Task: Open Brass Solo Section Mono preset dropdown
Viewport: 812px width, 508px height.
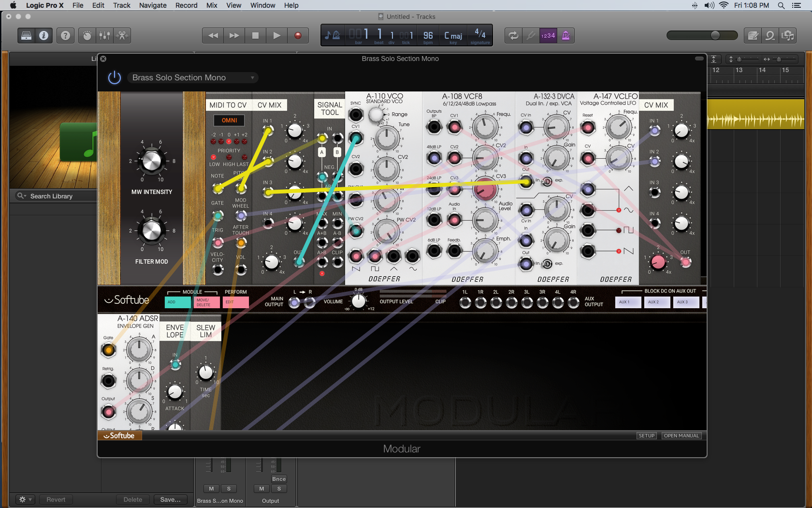Action: point(193,77)
